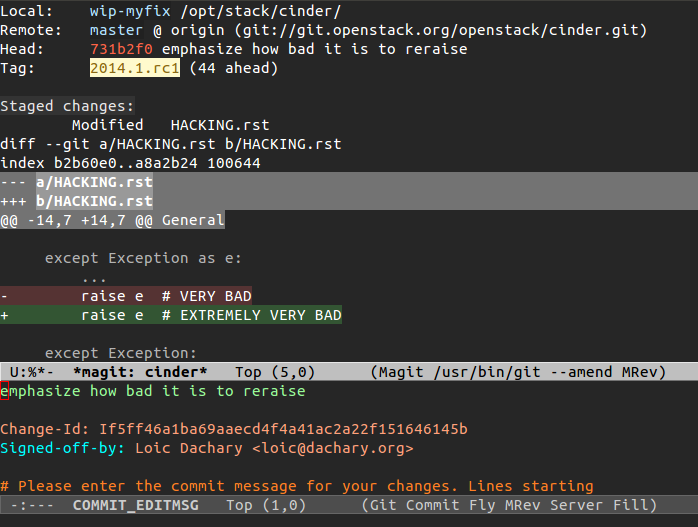Toggle the @@ -14,7 +14,7 @@ hunk header
The image size is (698, 527).
(112, 220)
